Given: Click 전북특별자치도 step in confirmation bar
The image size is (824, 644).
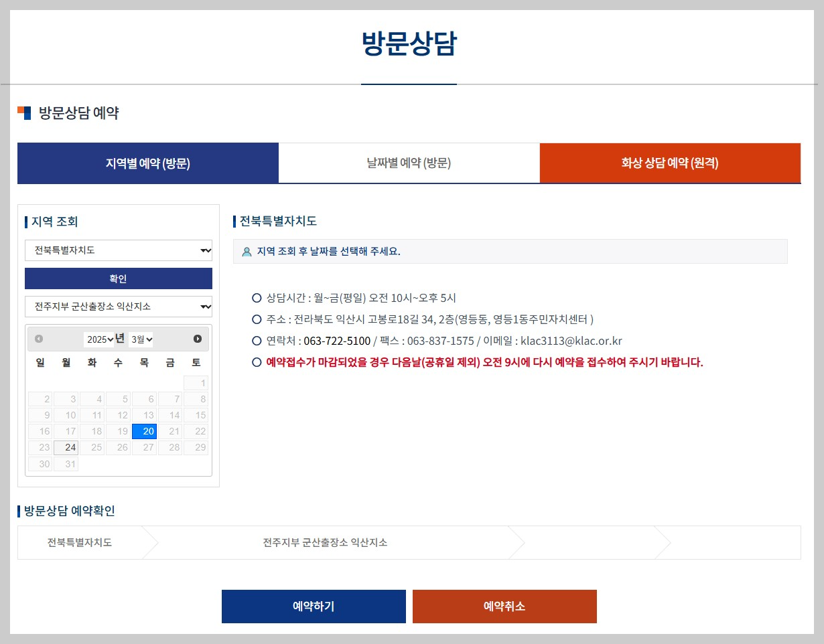Looking at the screenshot, I should click(x=80, y=542).
